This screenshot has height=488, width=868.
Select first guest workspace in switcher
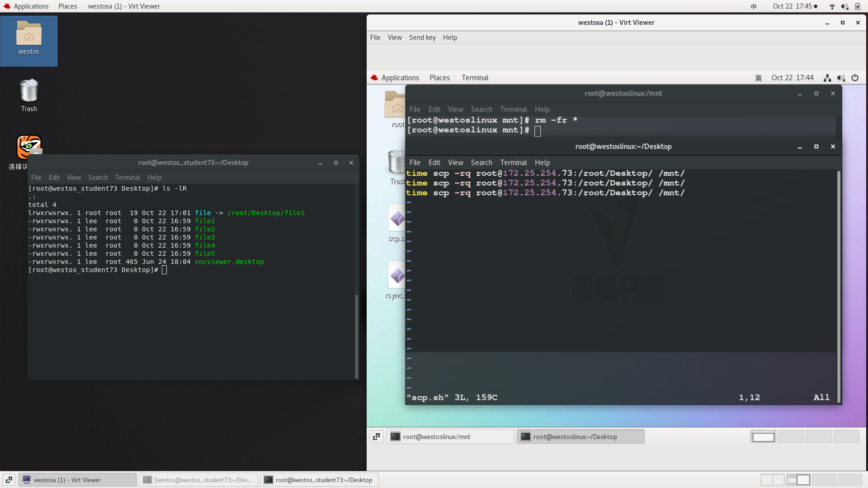pyautogui.click(x=763, y=436)
